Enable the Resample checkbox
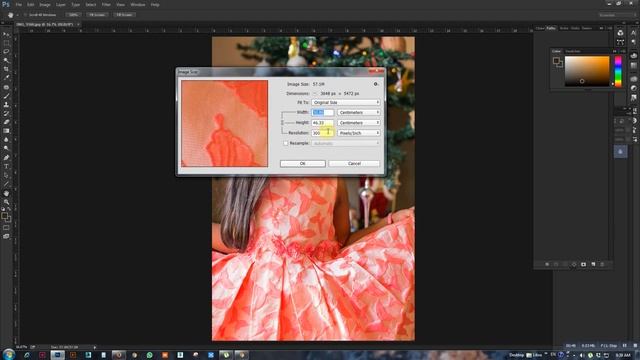This screenshot has width=640, height=360. coord(286,143)
